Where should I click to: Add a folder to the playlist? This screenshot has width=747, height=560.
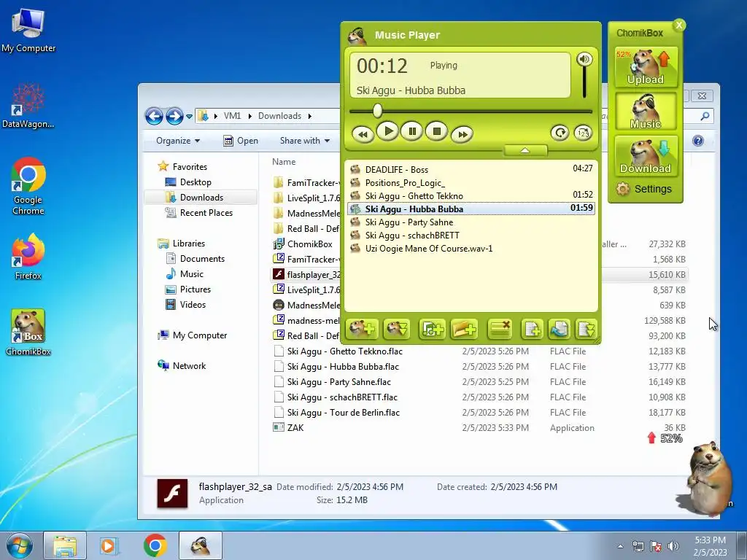pos(464,329)
